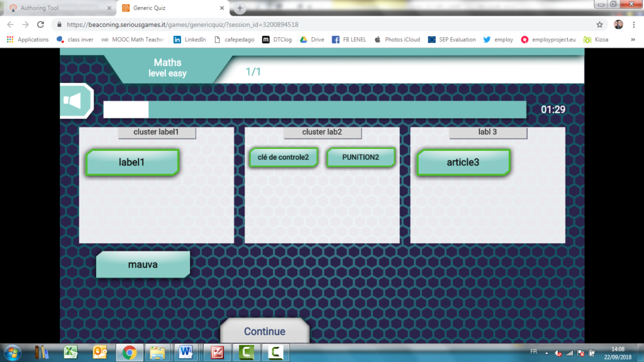
Task: Open a new browser tab
Action: (240, 8)
